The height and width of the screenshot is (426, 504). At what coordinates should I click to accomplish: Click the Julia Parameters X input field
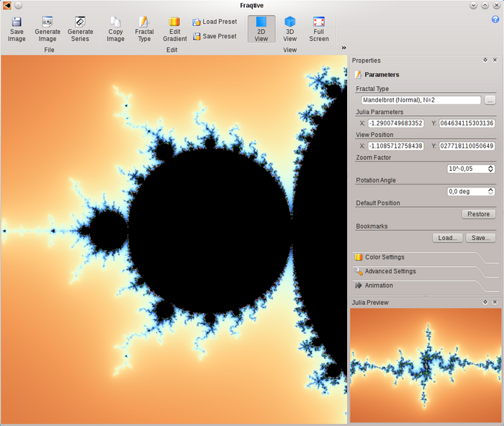tap(395, 123)
